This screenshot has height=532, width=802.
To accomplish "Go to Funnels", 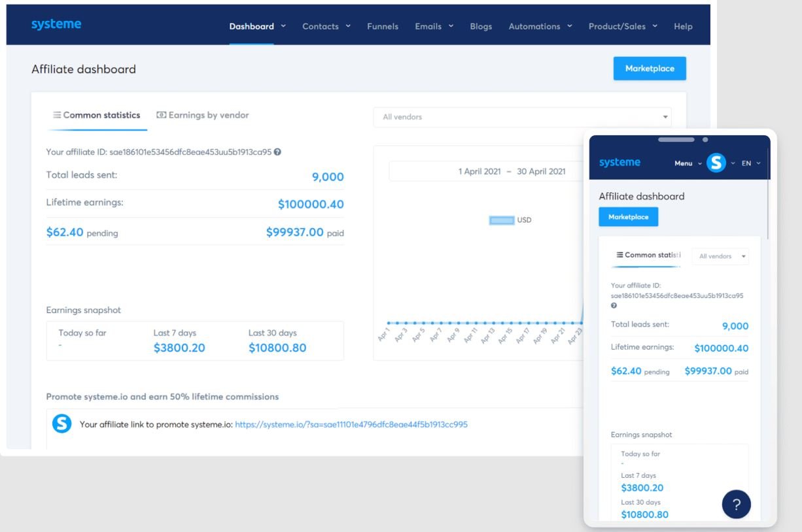I will pyautogui.click(x=383, y=26).
